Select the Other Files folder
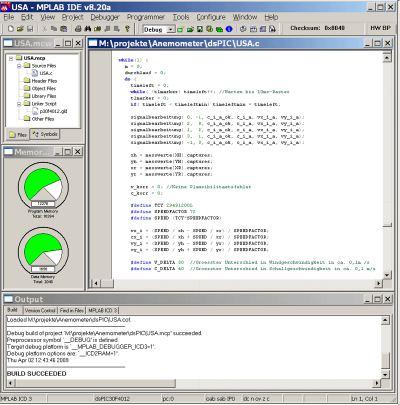Viewport: 400px width, 405px height. click(x=43, y=119)
